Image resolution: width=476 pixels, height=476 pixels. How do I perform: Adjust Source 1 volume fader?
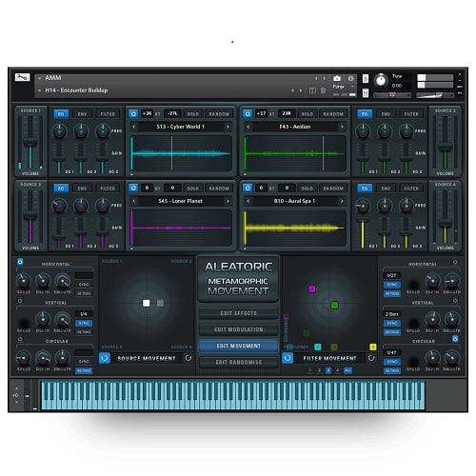[x=30, y=142]
